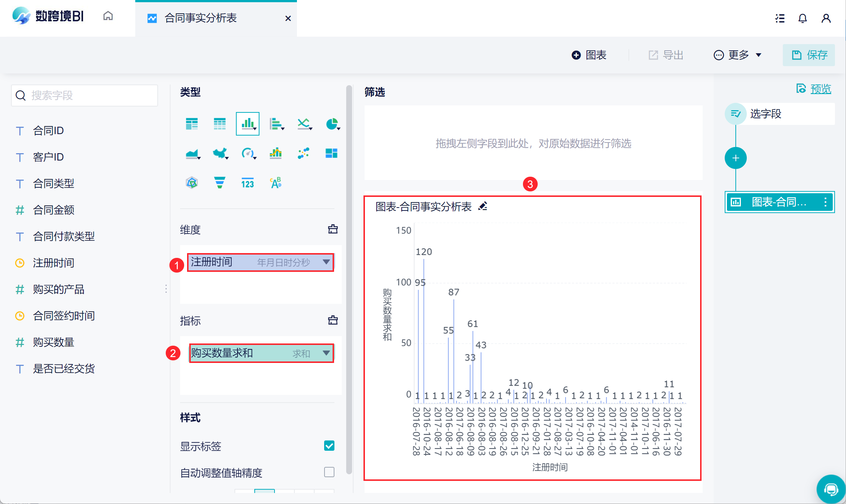Select the funnel chart type

[x=220, y=183]
